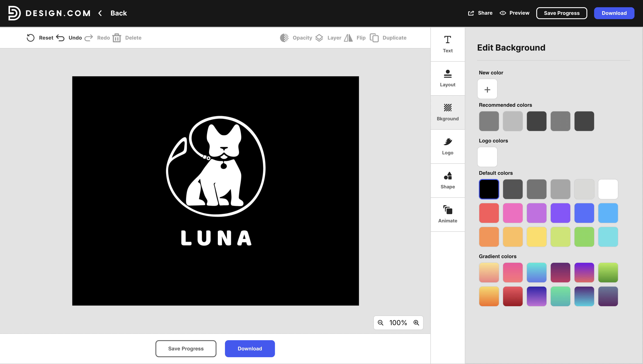Open the Logo panel
643x364 pixels.
(448, 146)
